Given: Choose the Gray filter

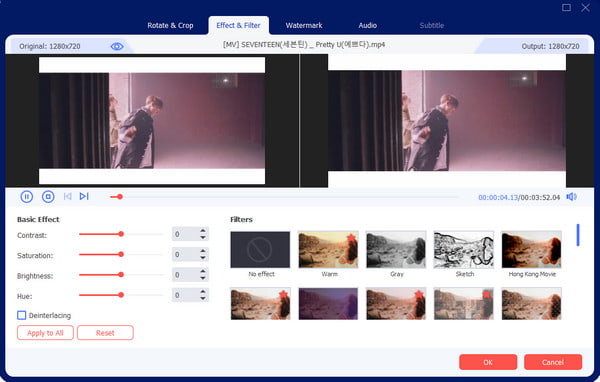Looking at the screenshot, I should [396, 250].
